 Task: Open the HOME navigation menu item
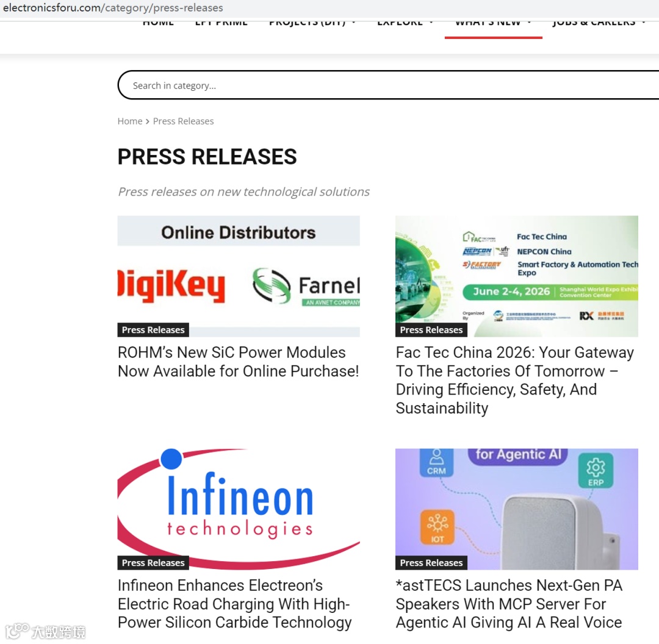(x=158, y=23)
